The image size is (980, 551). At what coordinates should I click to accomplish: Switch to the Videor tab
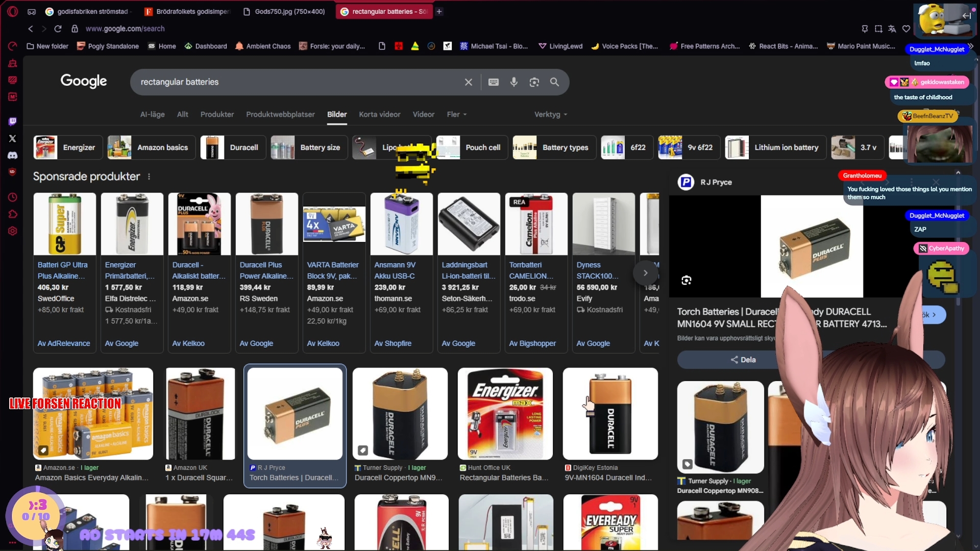423,114
